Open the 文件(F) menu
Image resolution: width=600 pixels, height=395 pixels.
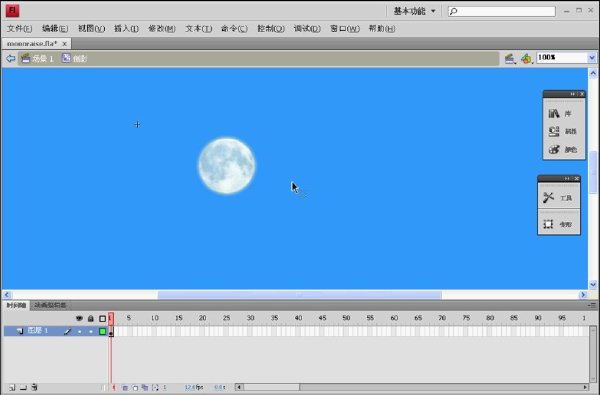[x=20, y=29]
